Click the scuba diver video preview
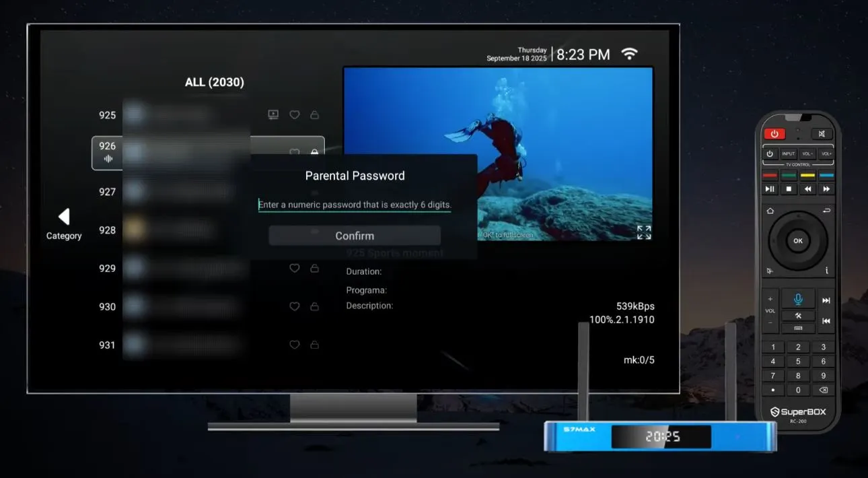The image size is (868, 478). [498, 154]
